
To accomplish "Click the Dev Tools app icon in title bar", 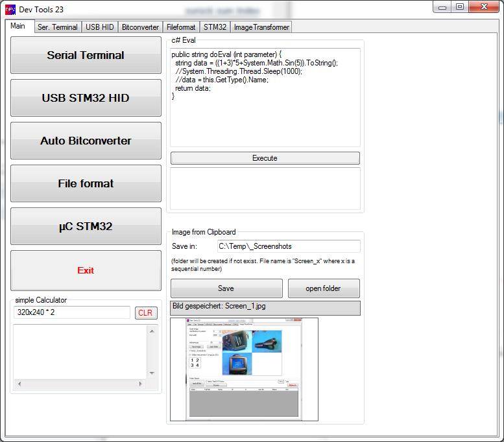I will (x=11, y=10).
